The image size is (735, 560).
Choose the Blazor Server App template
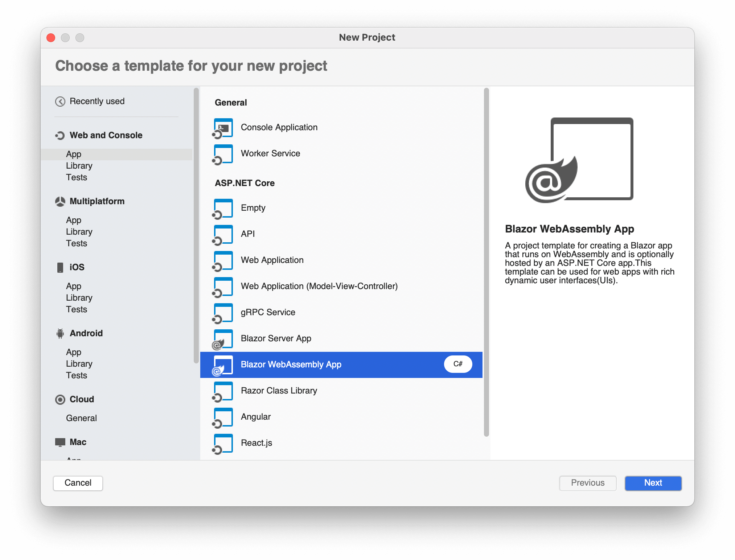pos(341,339)
